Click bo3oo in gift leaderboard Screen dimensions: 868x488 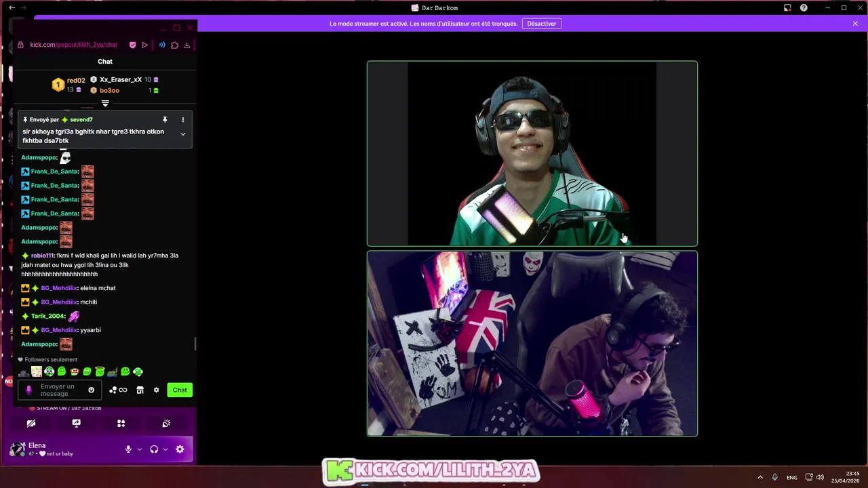[x=109, y=90]
